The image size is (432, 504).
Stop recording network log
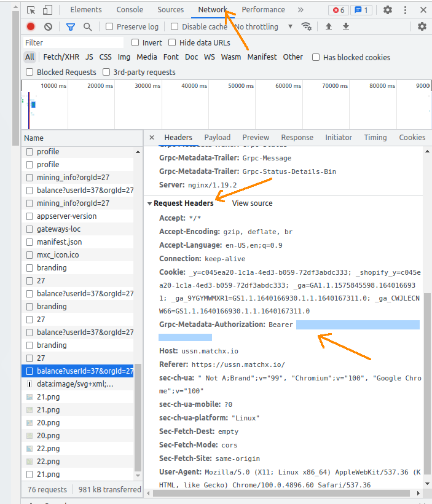tap(31, 26)
